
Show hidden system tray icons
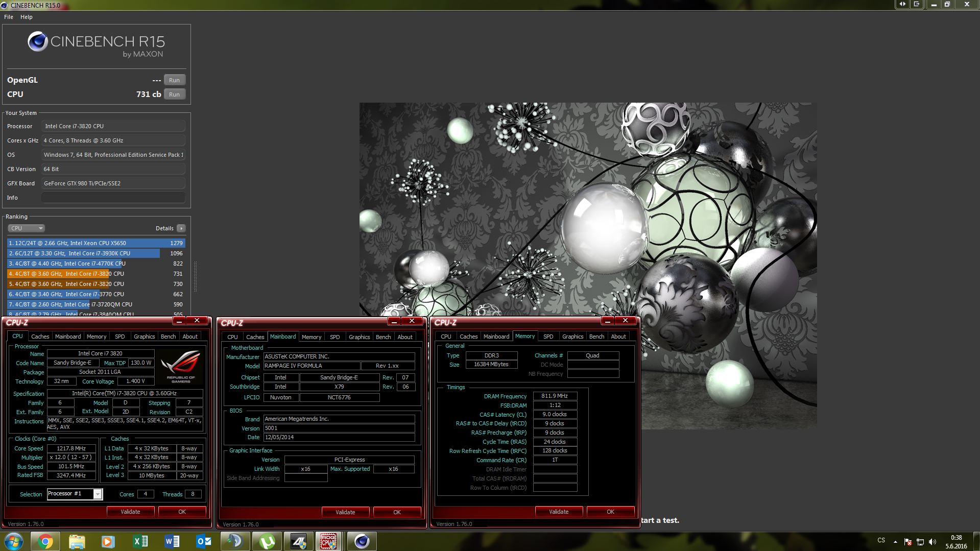[895, 542]
